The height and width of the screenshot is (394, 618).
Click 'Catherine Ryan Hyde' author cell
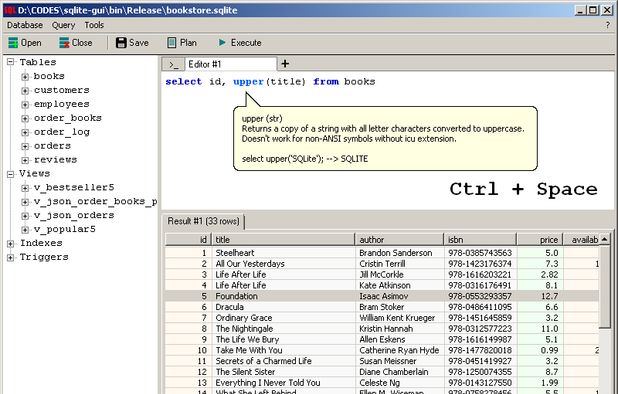(399, 350)
